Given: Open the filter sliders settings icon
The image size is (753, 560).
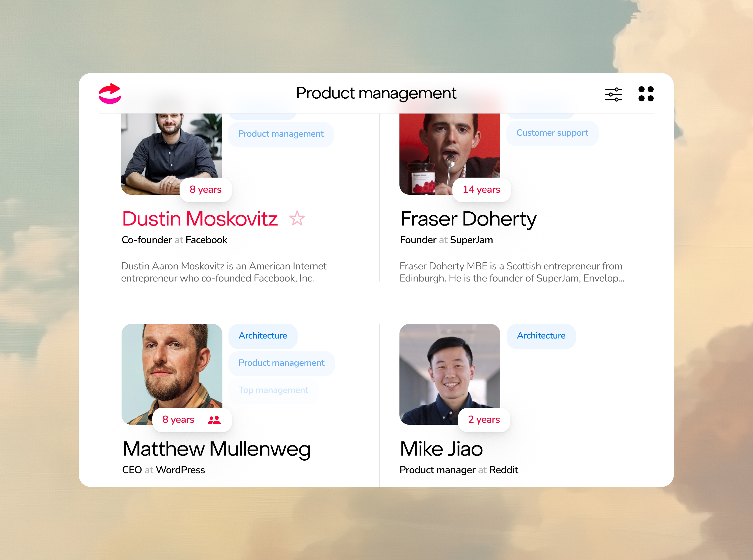Looking at the screenshot, I should click(613, 94).
